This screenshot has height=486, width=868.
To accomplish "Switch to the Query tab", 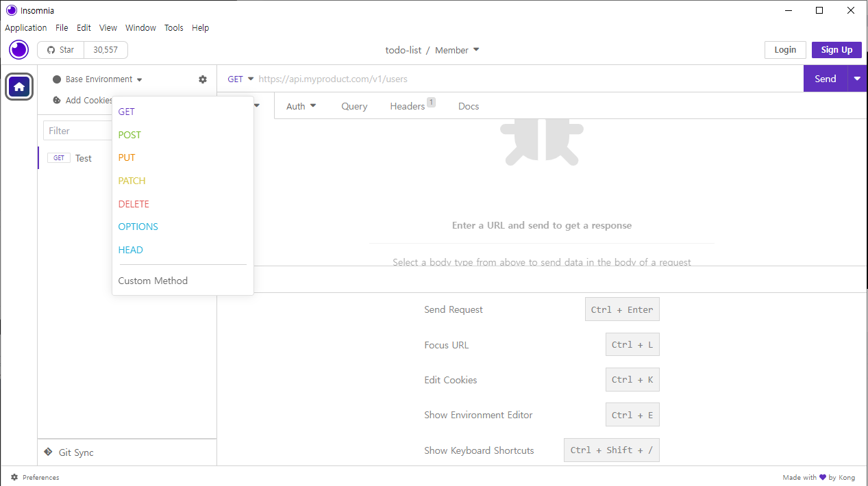I will 354,106.
